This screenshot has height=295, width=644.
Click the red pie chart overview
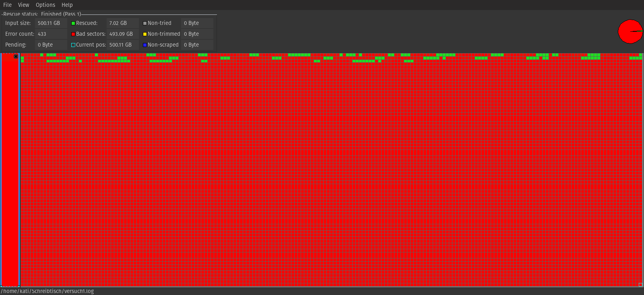point(630,31)
